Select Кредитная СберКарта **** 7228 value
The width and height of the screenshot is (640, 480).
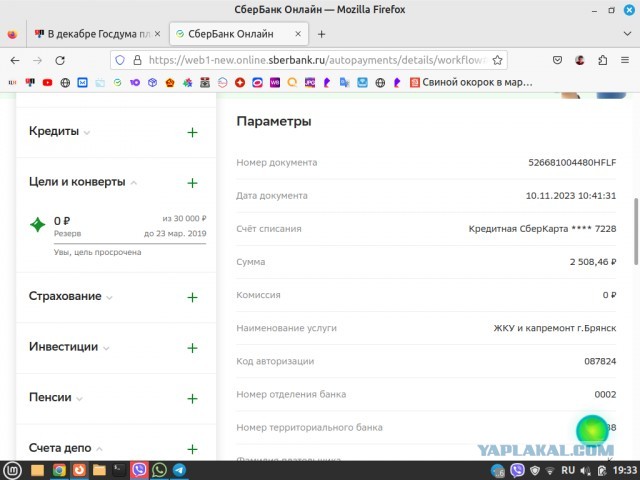point(542,229)
